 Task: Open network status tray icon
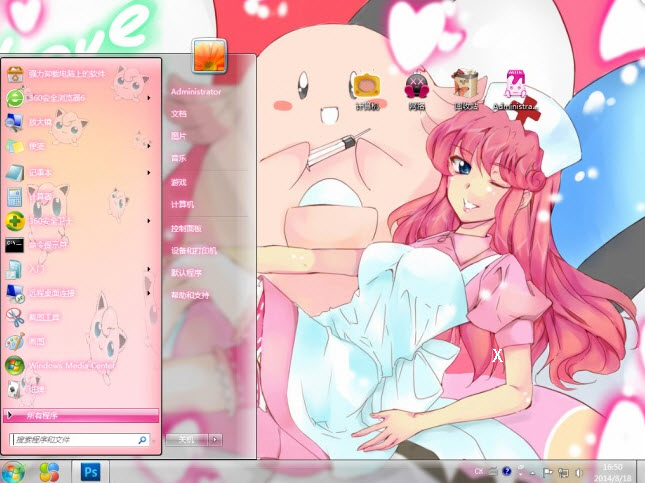tap(563, 472)
